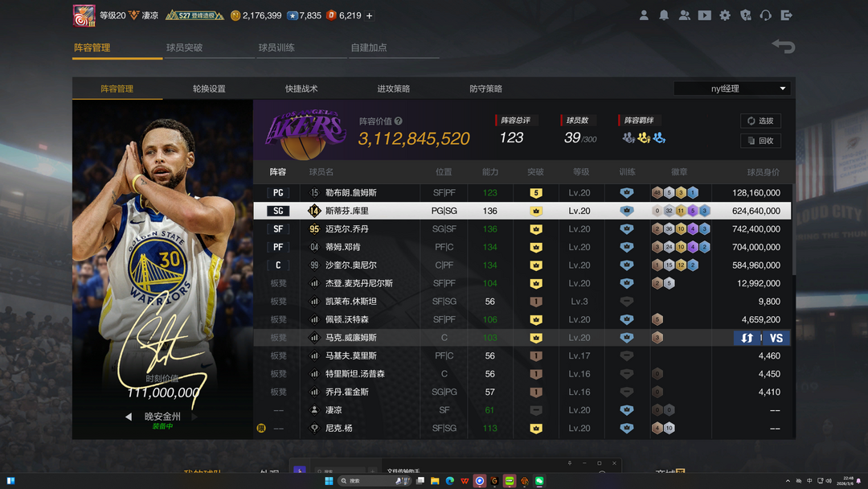Open the settings gear icon
Screen dimensions: 868x489
(725, 15)
